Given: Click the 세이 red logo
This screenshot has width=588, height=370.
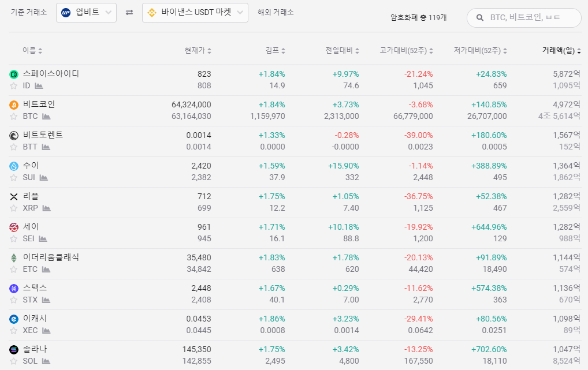Looking at the screenshot, I should click(x=14, y=227).
